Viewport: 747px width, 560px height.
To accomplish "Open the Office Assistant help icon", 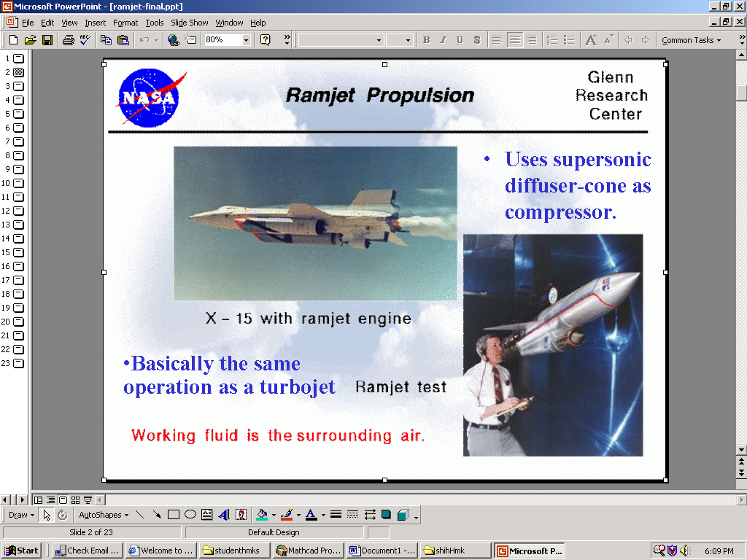I will pyautogui.click(x=266, y=40).
